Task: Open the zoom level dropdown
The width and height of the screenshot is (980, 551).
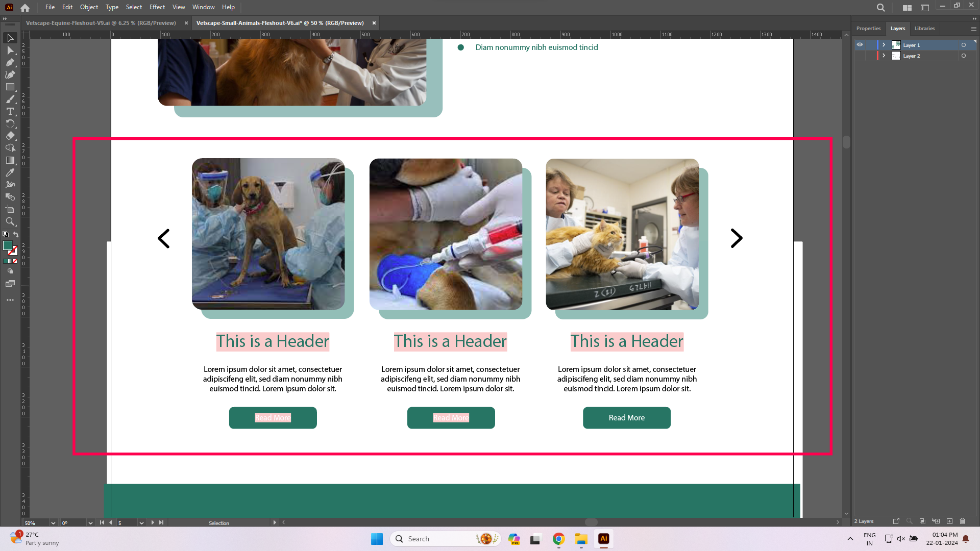Action: tap(53, 523)
